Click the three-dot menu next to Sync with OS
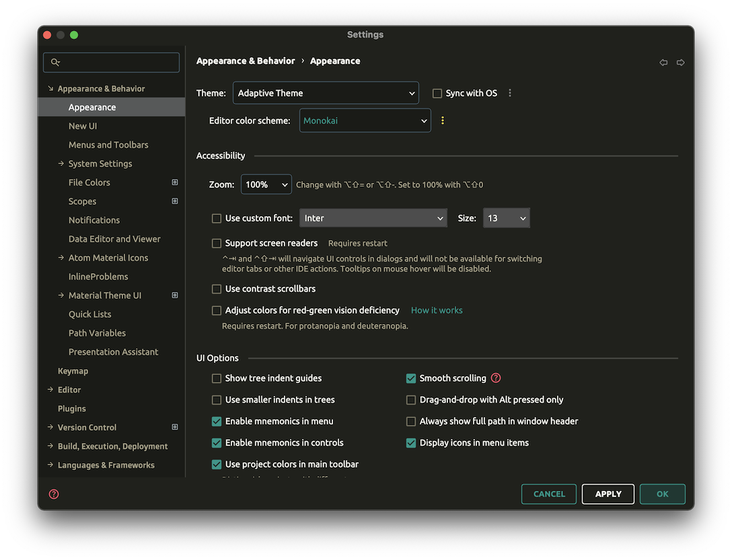This screenshot has width=732, height=560. pyautogui.click(x=510, y=93)
